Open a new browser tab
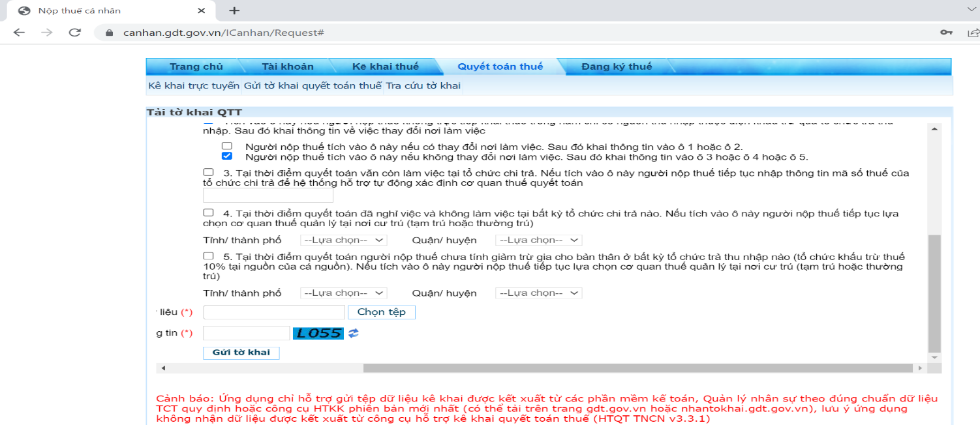This screenshot has width=980, height=425. (235, 10)
